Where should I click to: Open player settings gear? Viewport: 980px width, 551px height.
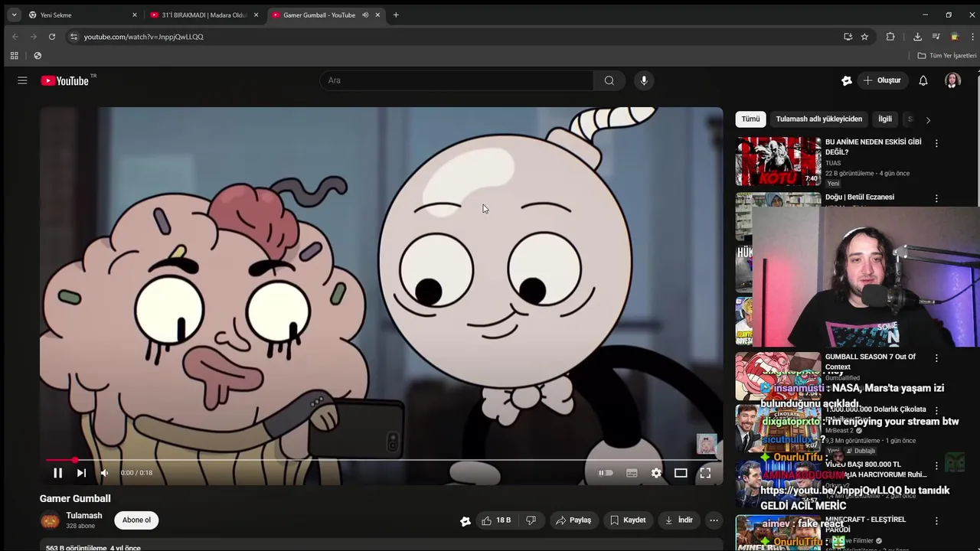click(656, 473)
